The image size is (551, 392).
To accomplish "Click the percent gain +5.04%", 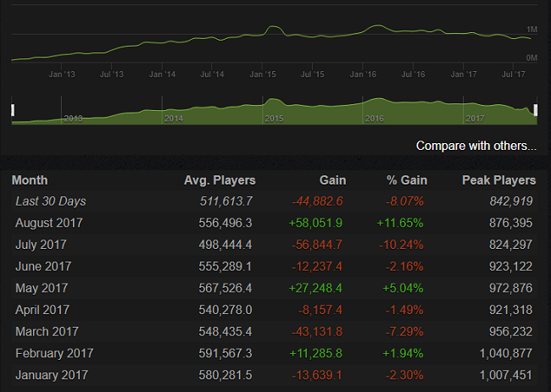I will 403,288.
